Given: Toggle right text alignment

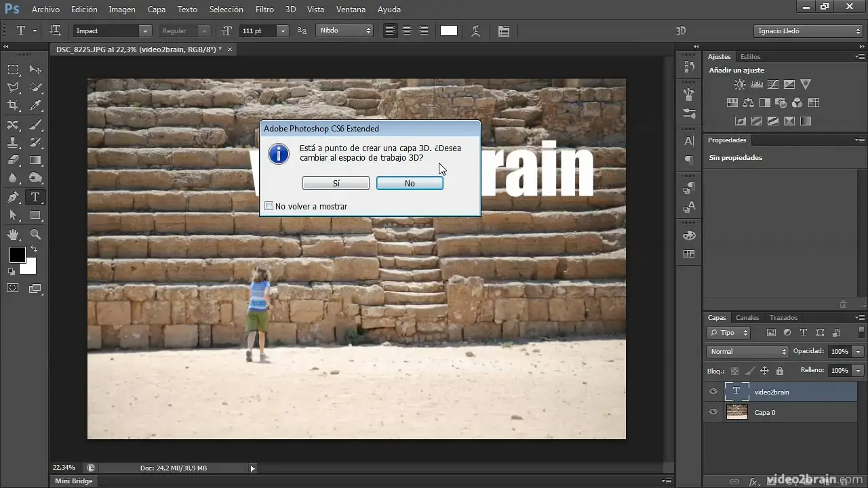Looking at the screenshot, I should point(423,30).
